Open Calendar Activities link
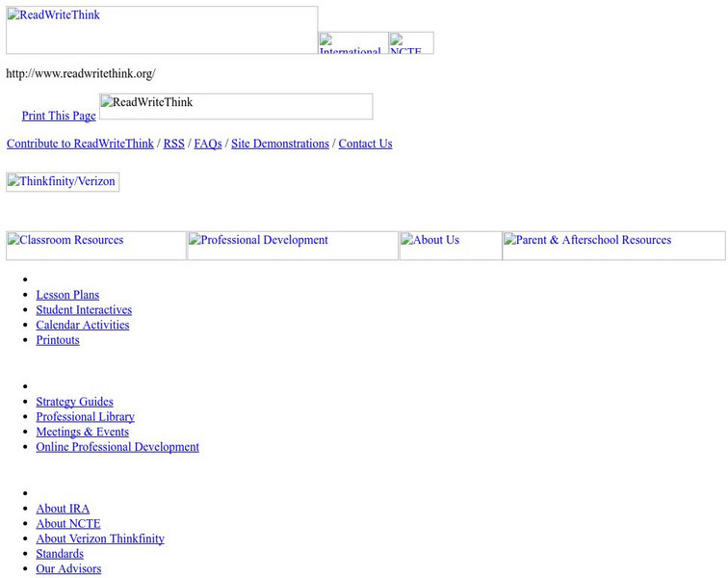This screenshot has width=728, height=578. tap(83, 325)
